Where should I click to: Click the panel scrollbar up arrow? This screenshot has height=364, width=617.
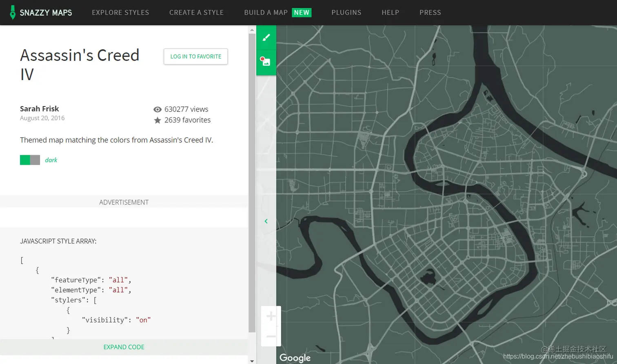click(252, 29)
